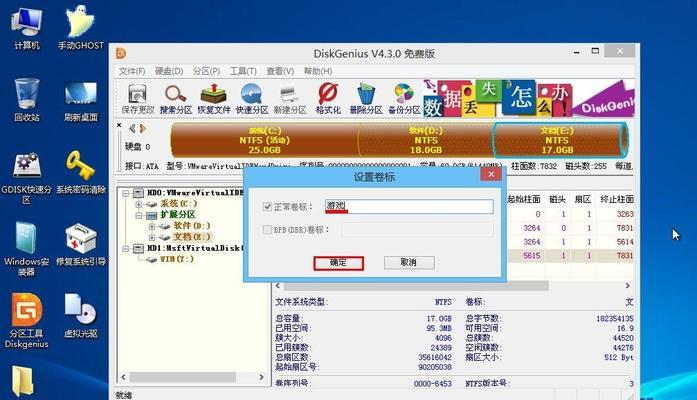Select the Format (格式化) toolbar icon
Viewport: 697px width, 400px height.
pyautogui.click(x=328, y=99)
